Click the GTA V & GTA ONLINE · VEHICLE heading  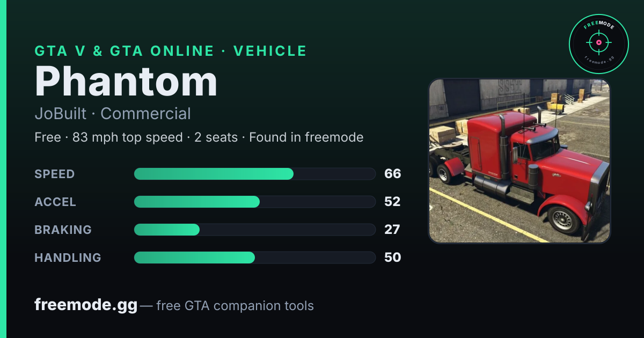pyautogui.click(x=171, y=51)
